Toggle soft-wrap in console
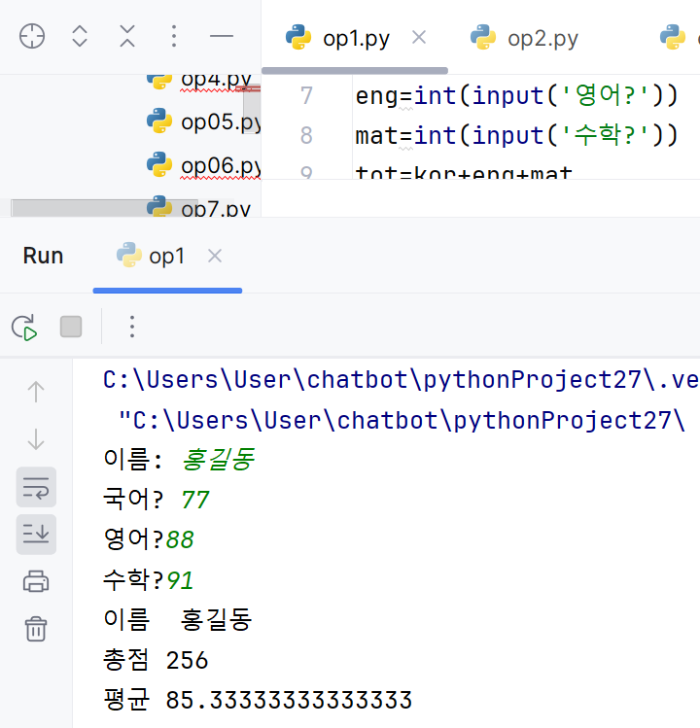 coord(36,488)
